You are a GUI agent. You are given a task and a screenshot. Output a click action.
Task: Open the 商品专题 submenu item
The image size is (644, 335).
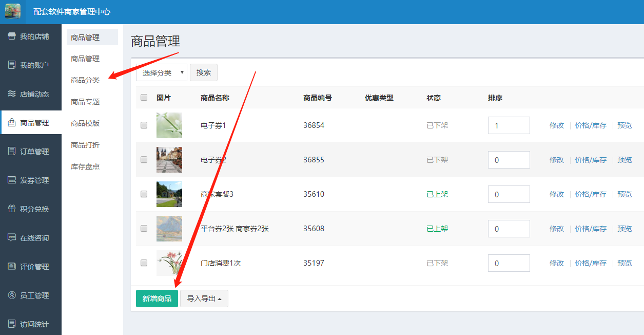[x=85, y=102]
